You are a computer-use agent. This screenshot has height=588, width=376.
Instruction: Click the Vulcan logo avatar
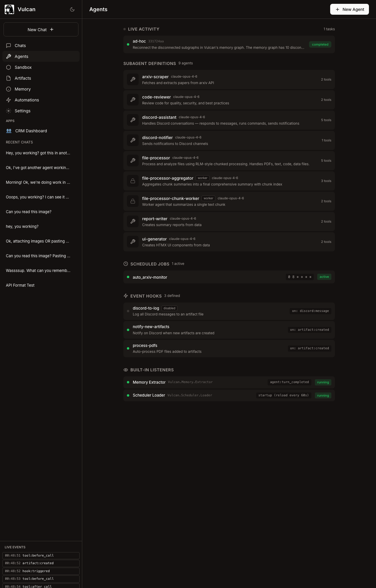click(x=9, y=9)
